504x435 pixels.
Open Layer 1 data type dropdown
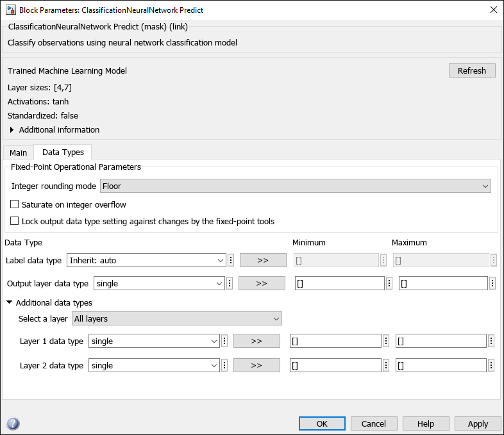(154, 341)
